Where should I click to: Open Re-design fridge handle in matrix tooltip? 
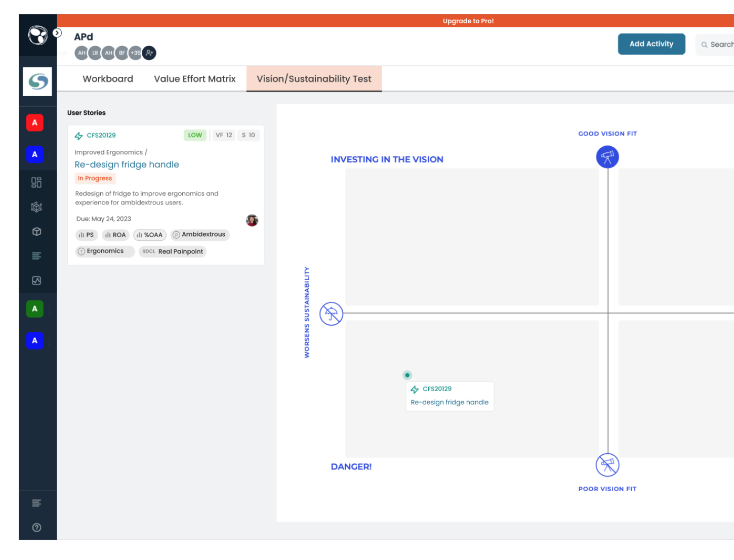450,402
